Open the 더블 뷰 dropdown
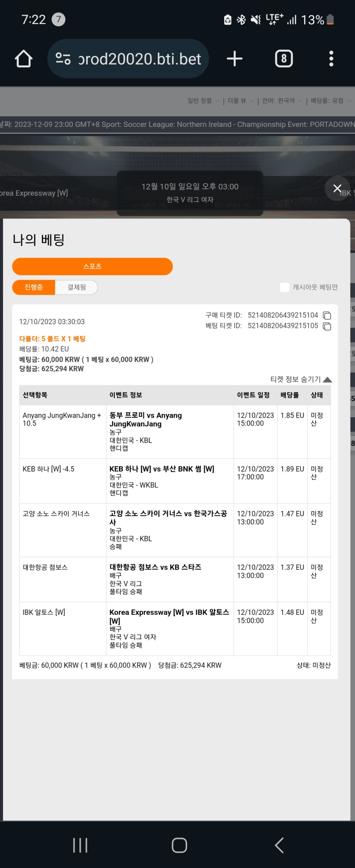 coord(241,101)
